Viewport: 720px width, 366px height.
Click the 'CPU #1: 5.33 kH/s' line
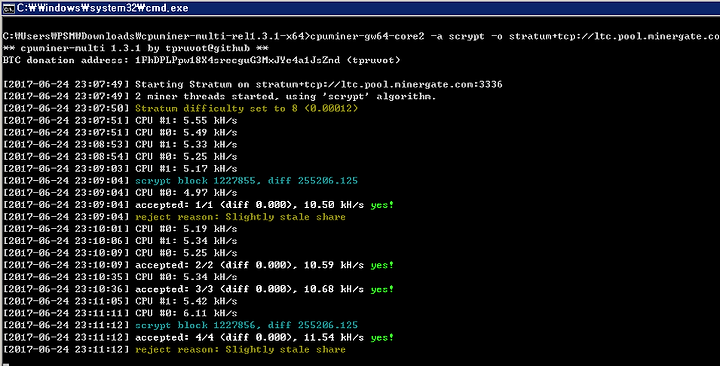(x=120, y=144)
